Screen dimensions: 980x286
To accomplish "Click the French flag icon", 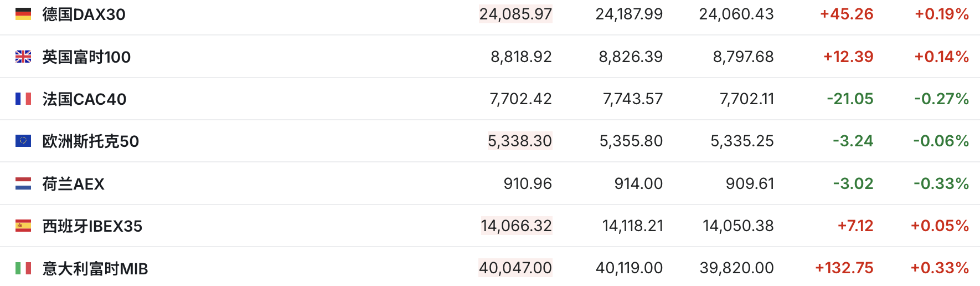I will (x=23, y=99).
